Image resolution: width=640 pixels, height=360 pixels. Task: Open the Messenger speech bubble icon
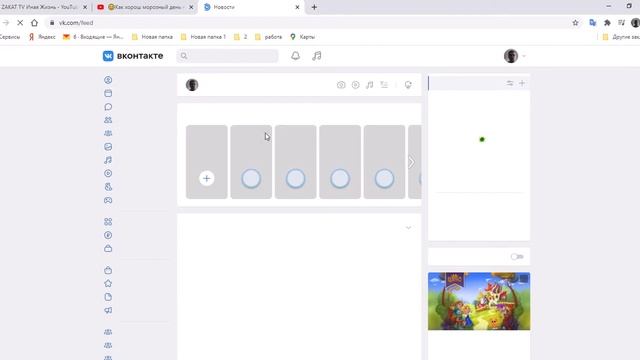[x=108, y=107]
